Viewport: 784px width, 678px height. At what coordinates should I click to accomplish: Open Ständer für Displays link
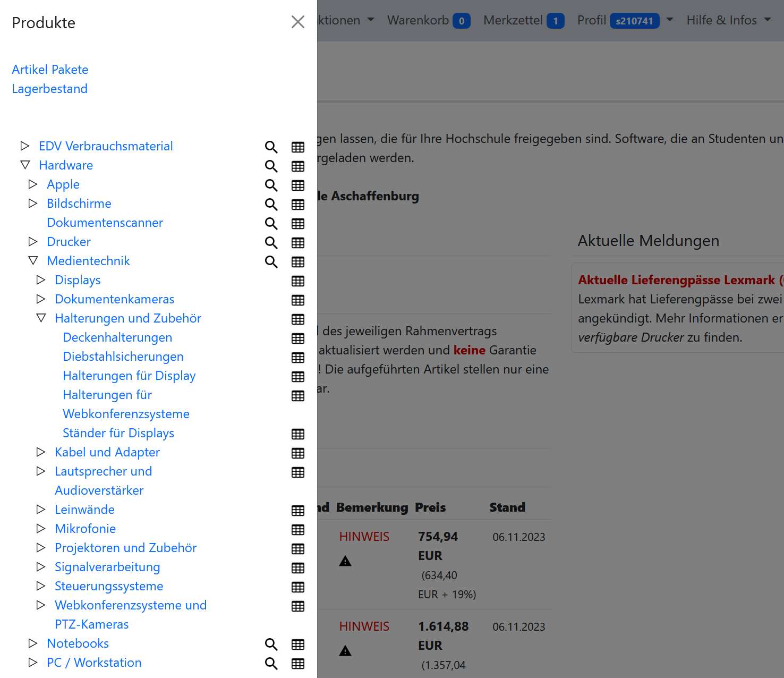pyautogui.click(x=118, y=433)
